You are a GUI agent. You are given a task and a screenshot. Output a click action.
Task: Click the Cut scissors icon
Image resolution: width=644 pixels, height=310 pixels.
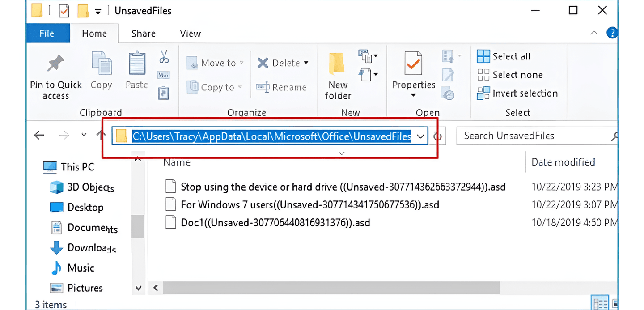point(164,56)
